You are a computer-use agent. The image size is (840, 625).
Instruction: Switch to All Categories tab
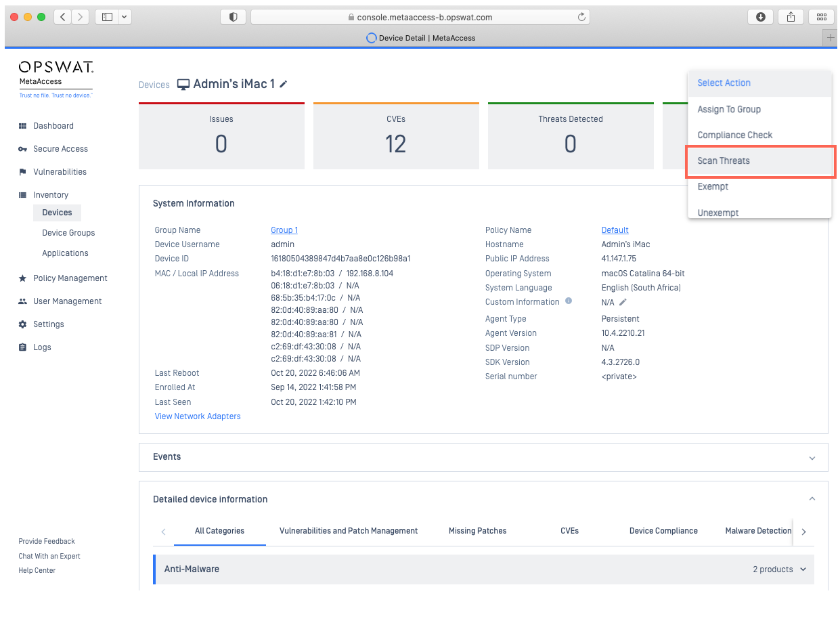point(220,531)
